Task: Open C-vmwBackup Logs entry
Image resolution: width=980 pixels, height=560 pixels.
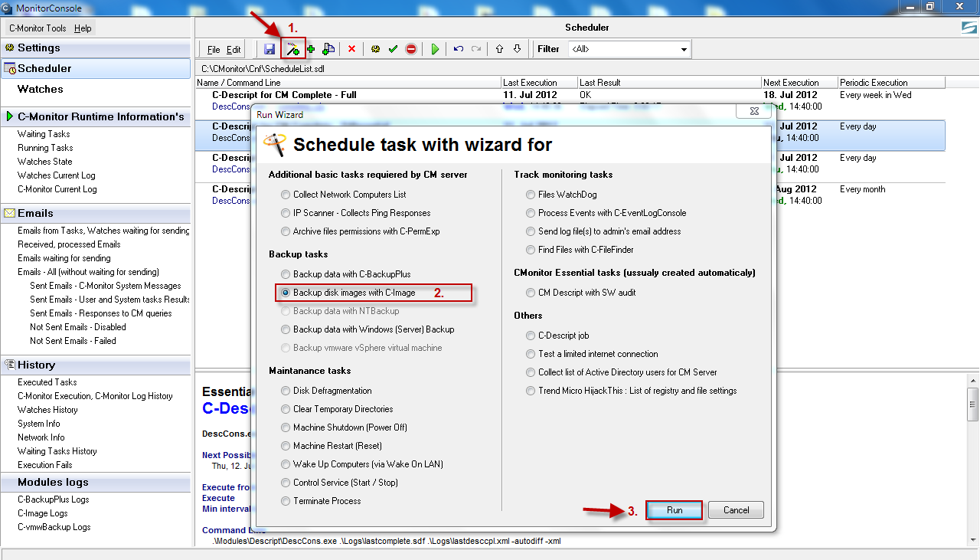Action: click(54, 527)
